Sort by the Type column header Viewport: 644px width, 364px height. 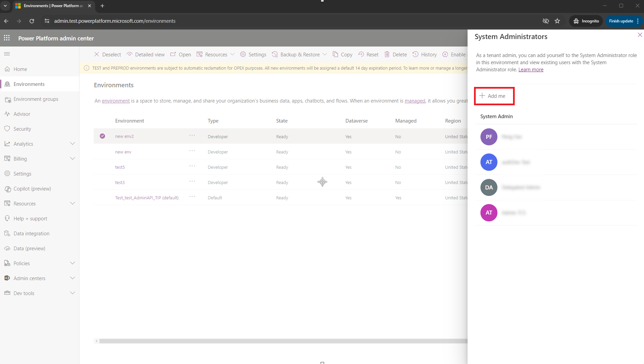[213, 121]
